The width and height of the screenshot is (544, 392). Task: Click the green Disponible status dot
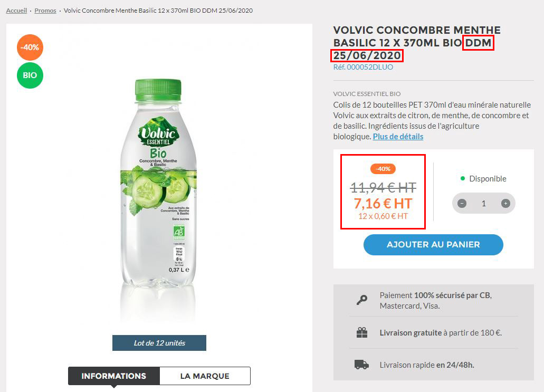click(462, 178)
